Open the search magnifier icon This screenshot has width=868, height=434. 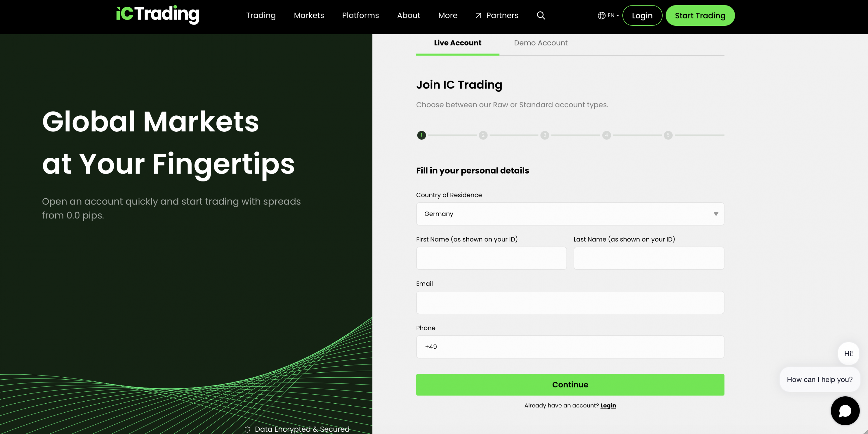tap(541, 16)
